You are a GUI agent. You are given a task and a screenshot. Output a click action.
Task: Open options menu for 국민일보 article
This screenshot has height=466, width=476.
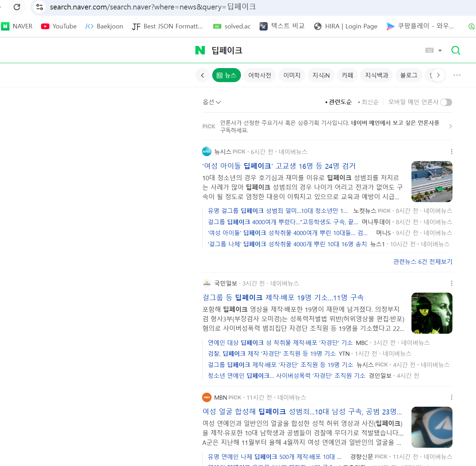(451, 283)
